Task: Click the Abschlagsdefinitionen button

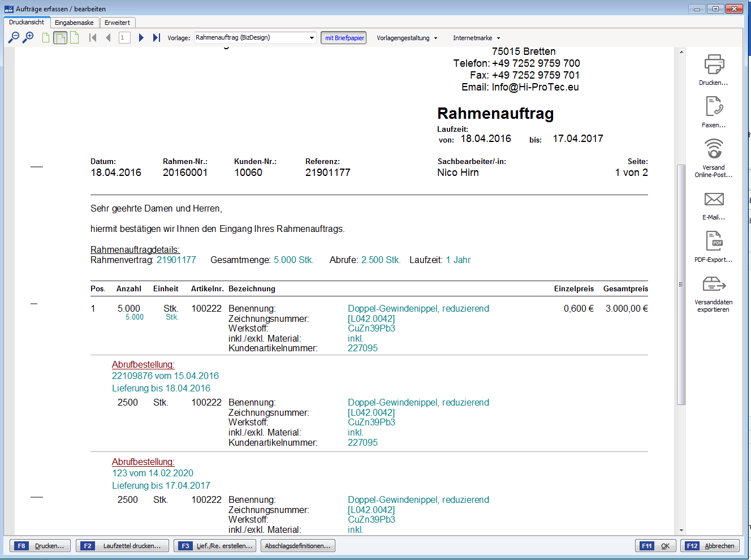Action: pyautogui.click(x=297, y=546)
